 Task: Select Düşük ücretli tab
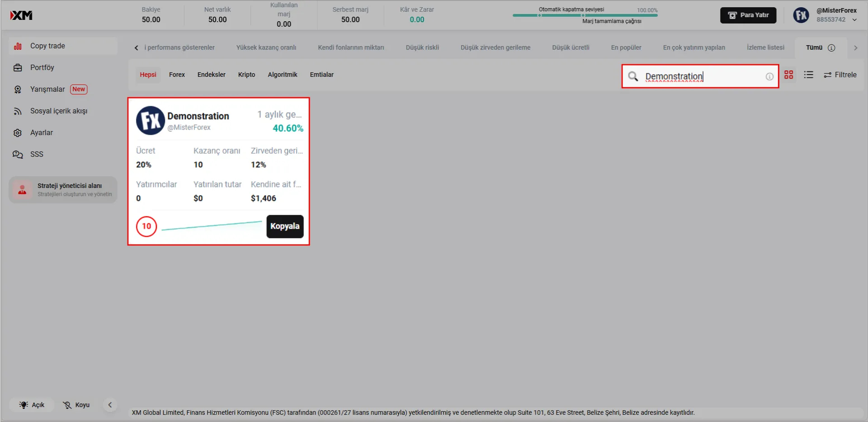pos(571,47)
